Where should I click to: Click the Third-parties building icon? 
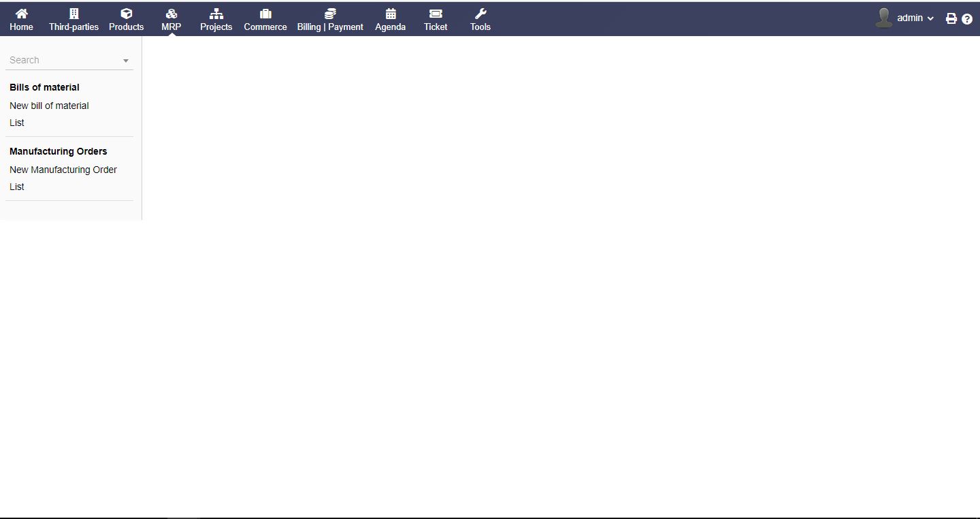pos(74,14)
